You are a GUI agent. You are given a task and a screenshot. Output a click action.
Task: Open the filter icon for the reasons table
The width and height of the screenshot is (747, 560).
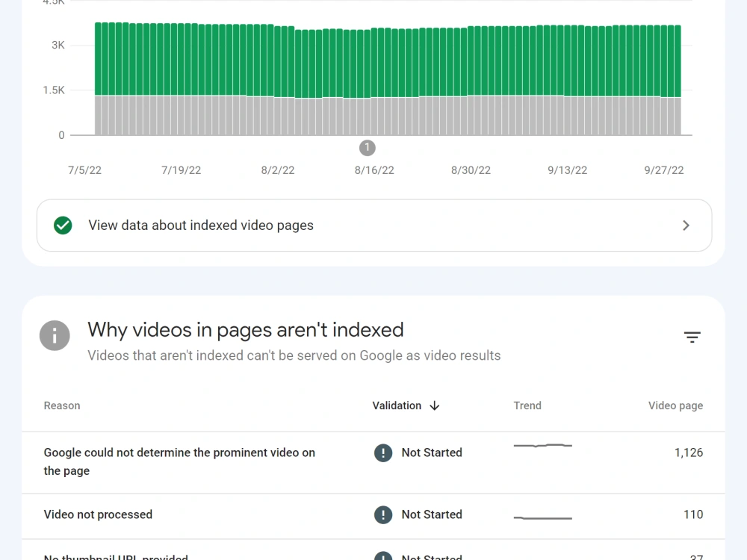[692, 337]
